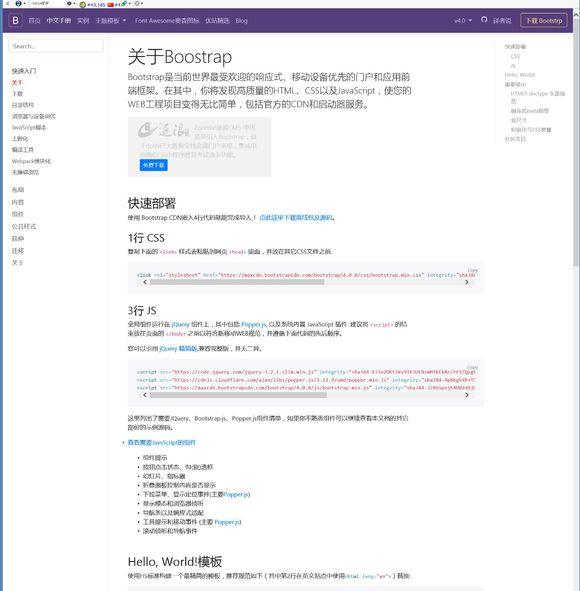Open the Popper.js link in tooltip bullet
This screenshot has width=580, height=591.
[228, 522]
